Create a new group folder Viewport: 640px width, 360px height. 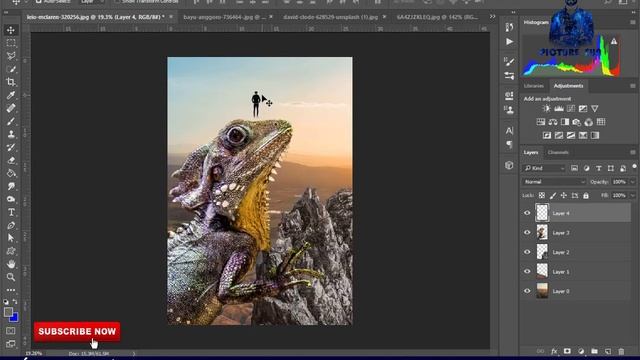tap(594, 351)
